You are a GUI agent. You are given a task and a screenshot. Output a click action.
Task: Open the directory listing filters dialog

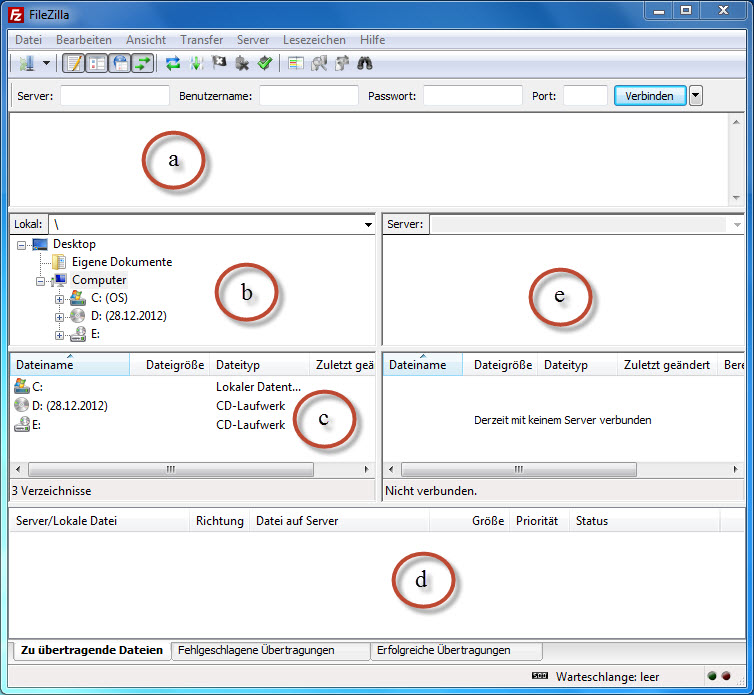pyautogui.click(x=295, y=63)
